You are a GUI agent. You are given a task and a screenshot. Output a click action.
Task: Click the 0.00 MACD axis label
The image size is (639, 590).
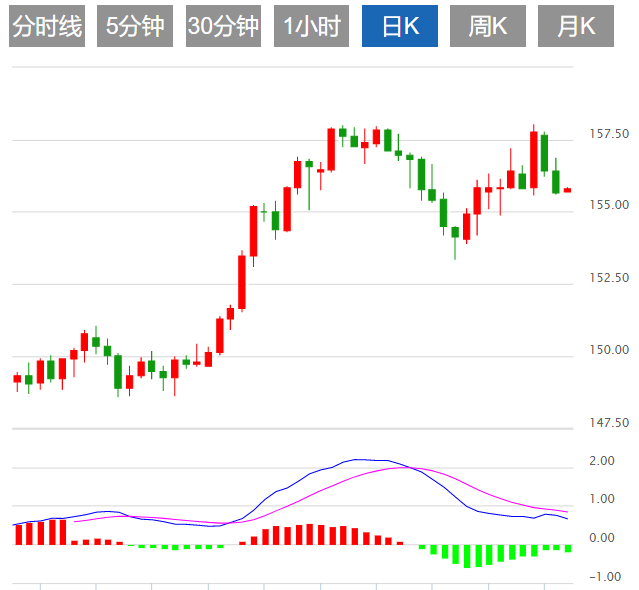coord(602,538)
